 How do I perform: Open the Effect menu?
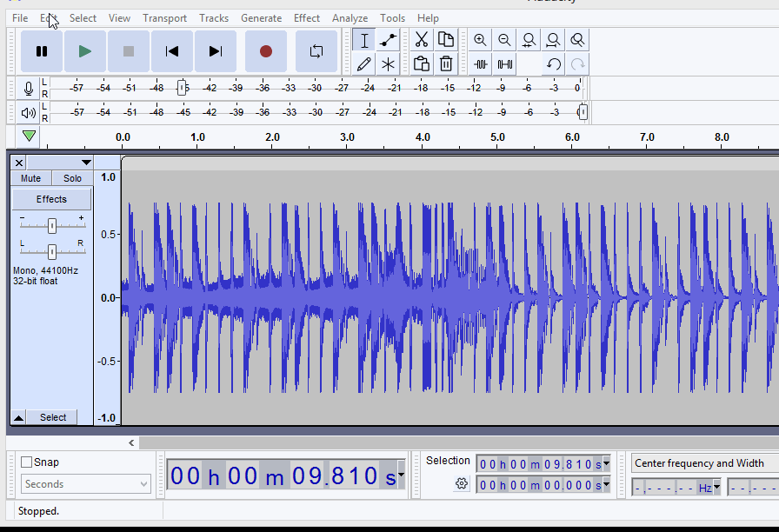coord(307,18)
